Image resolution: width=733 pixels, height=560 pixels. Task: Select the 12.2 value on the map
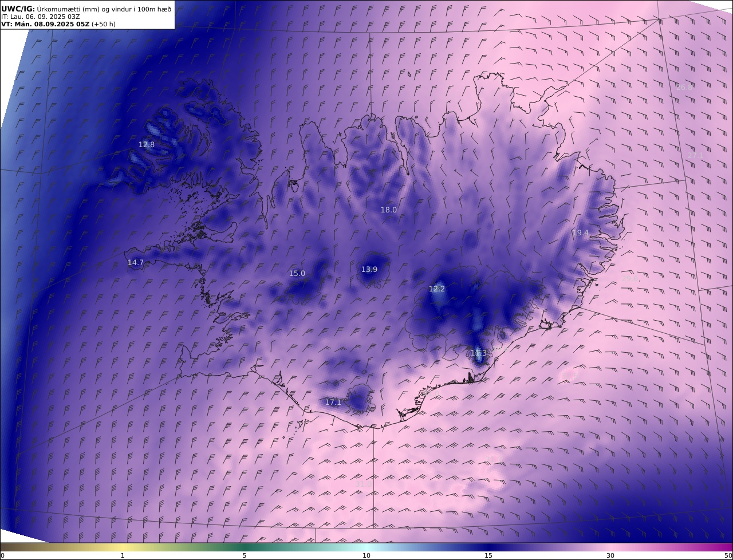pos(437,289)
